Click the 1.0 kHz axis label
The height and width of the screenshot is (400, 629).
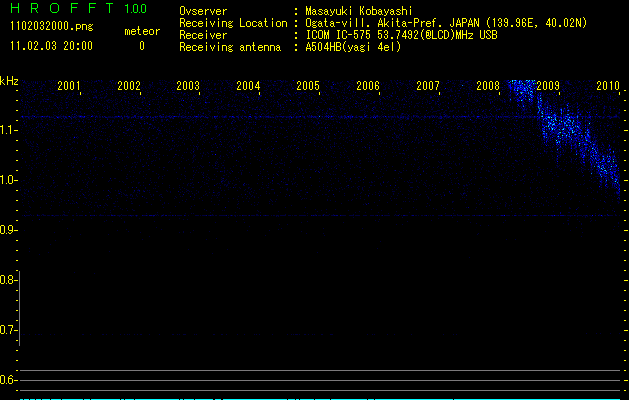tap(8, 180)
